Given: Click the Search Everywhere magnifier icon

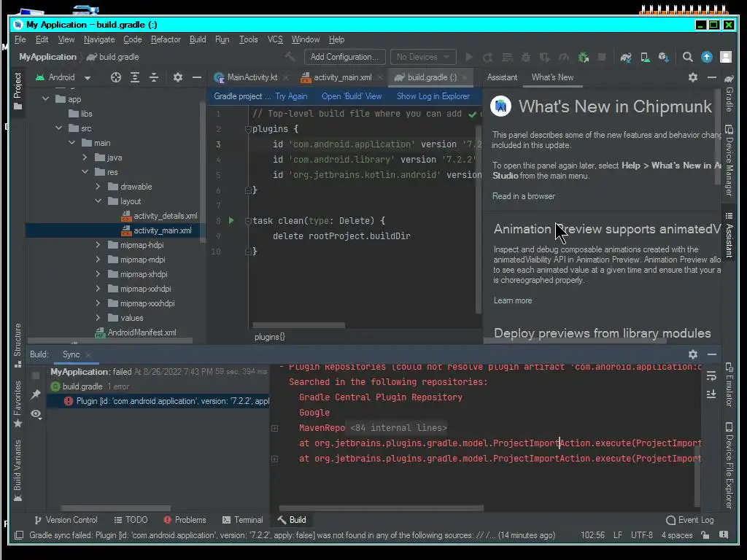Looking at the screenshot, I should click(x=687, y=57).
